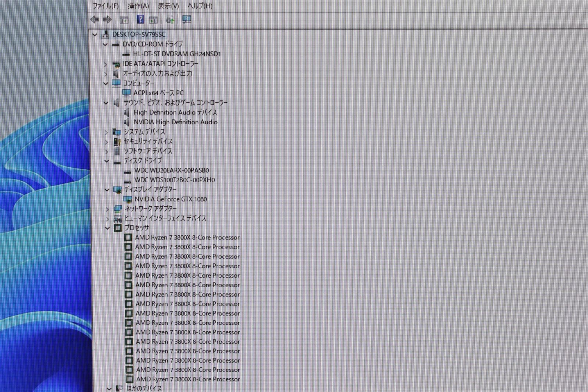The width and height of the screenshot is (588, 392).
Task: Open the ファイル(F) menu
Action: [x=106, y=6]
